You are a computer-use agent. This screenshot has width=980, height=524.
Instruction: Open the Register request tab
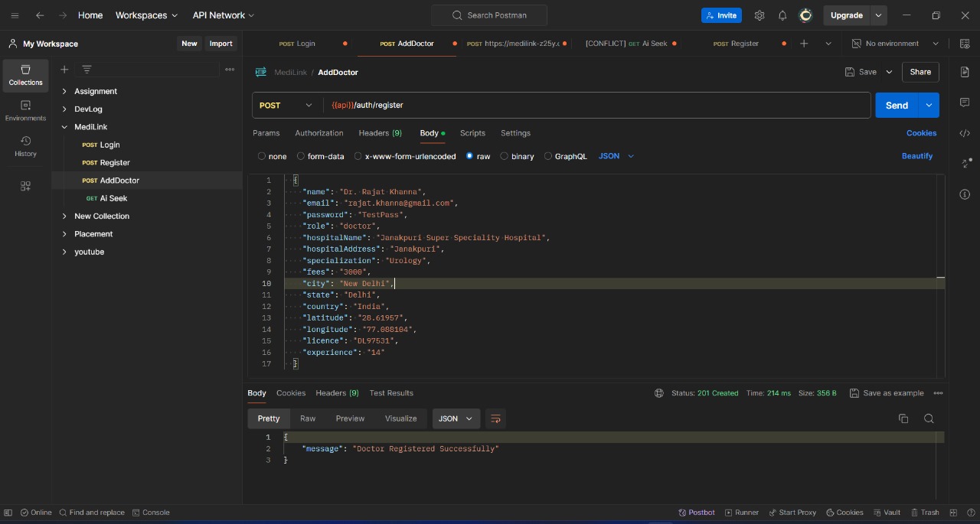736,44
